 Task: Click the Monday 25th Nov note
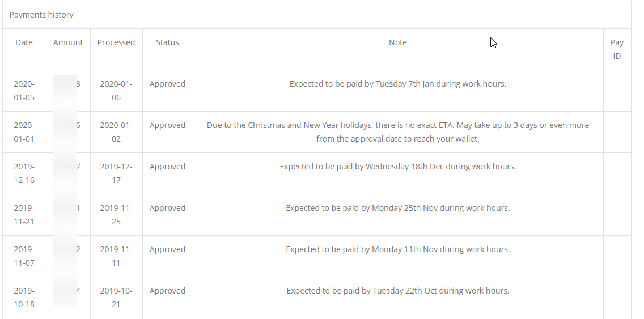click(397, 208)
